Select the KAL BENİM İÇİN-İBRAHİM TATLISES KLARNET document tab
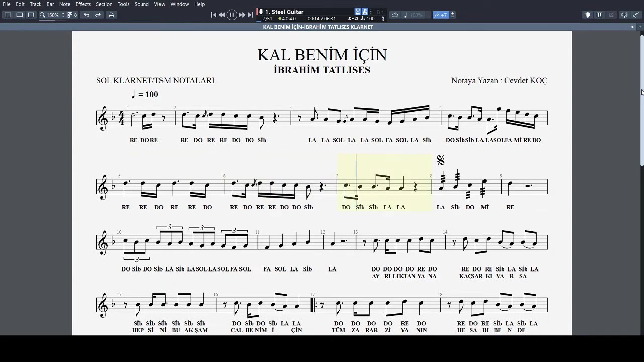Viewport: 644px width, 362px height. click(x=318, y=27)
